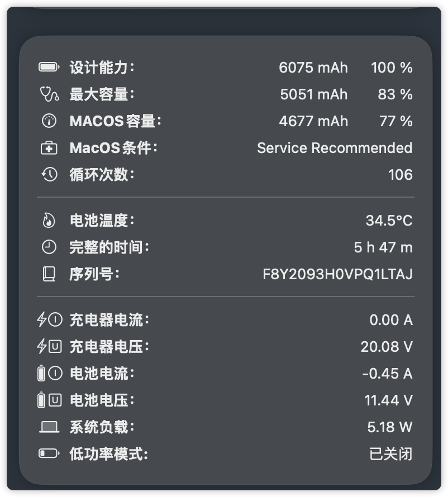
Task: Click the history clock icon for 循环次数
Action: coord(49,175)
